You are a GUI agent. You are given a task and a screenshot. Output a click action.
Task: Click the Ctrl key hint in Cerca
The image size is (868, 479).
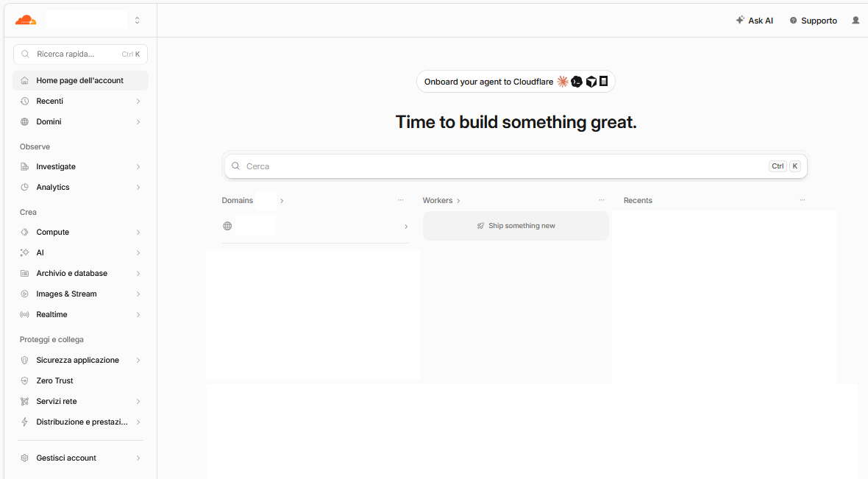[x=778, y=166]
